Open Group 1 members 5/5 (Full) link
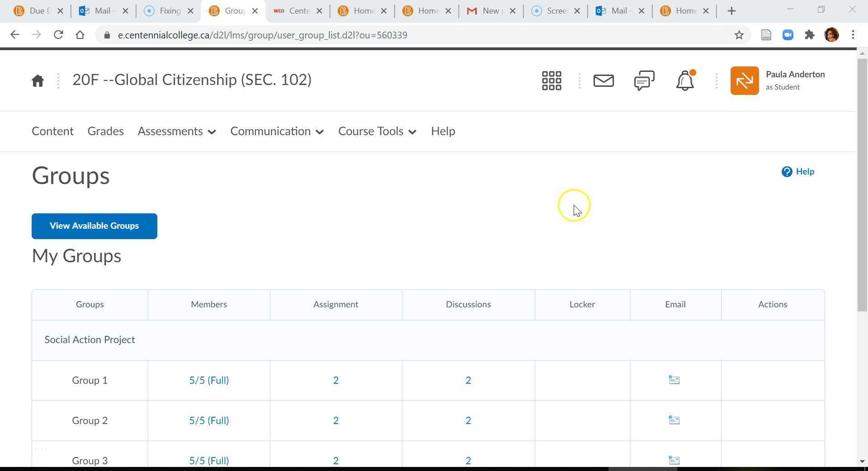Screen dimensions: 868x471 pos(209,381)
